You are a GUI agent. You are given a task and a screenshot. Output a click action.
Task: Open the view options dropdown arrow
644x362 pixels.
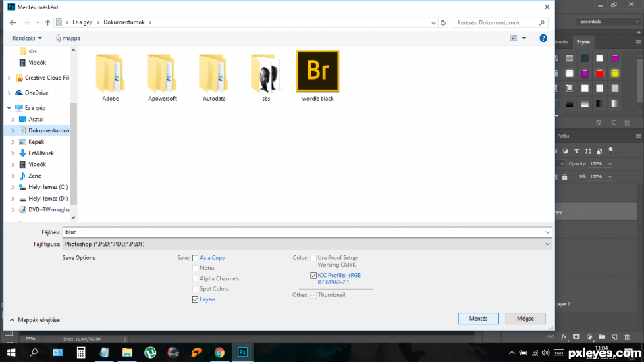coord(524,38)
